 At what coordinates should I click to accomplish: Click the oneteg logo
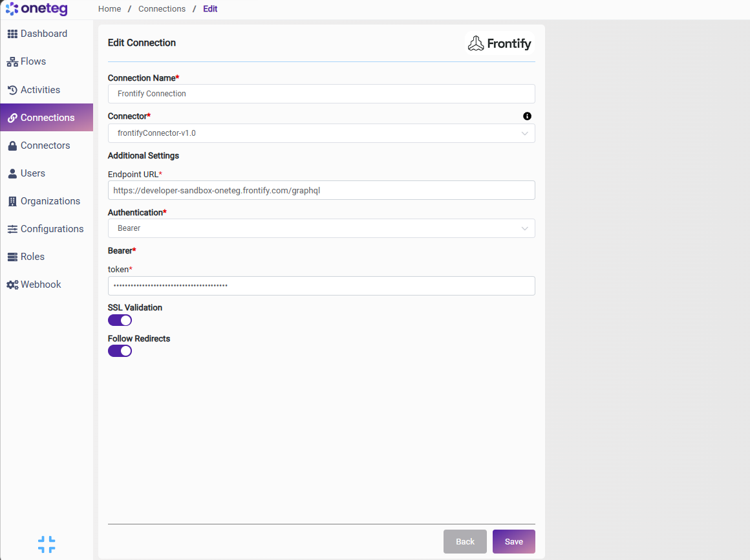(x=37, y=8)
